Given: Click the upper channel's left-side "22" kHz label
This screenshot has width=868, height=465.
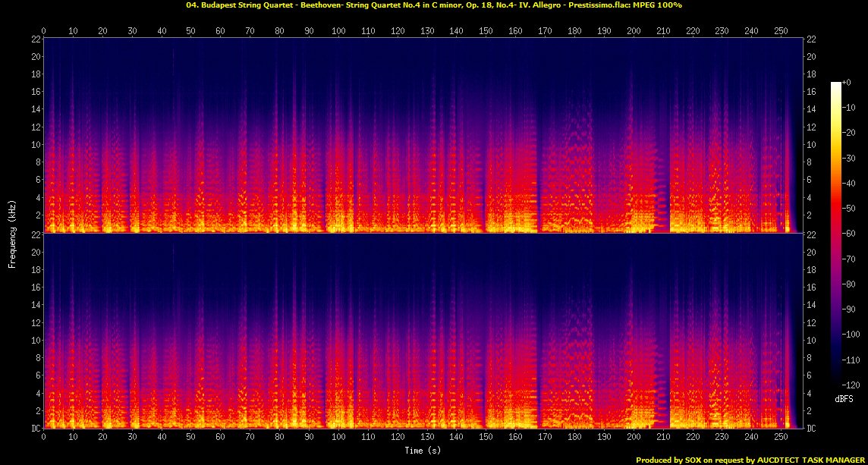Looking at the screenshot, I should (x=34, y=39).
